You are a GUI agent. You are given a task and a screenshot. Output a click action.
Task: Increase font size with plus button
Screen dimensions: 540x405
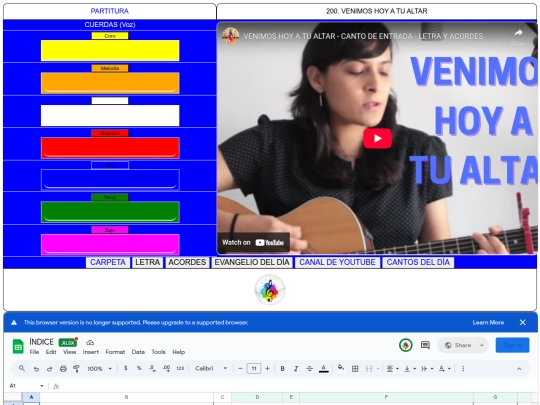click(267, 368)
